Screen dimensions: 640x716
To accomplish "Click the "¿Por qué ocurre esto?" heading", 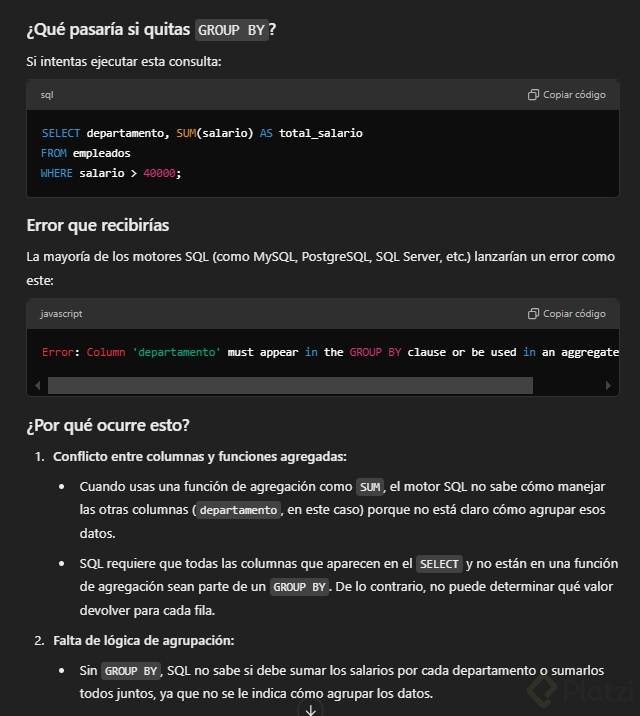I will click(108, 425).
